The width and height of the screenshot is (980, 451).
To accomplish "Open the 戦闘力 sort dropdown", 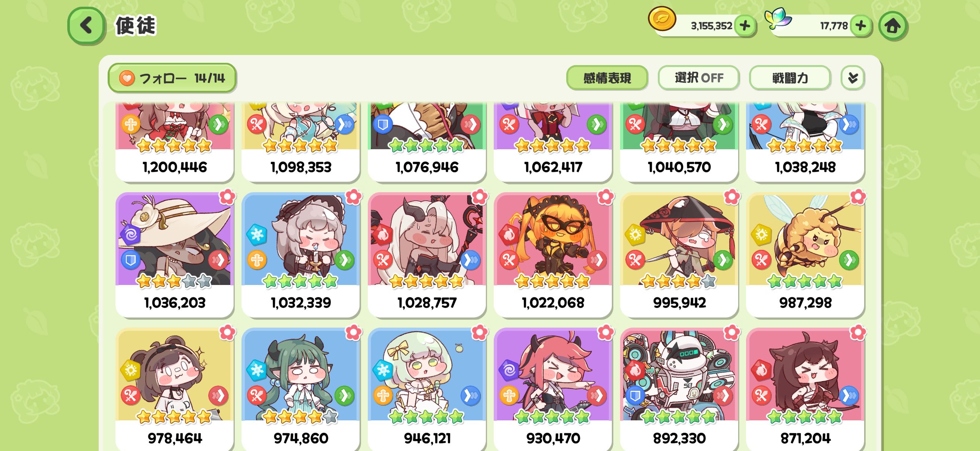I will pyautogui.click(x=790, y=78).
